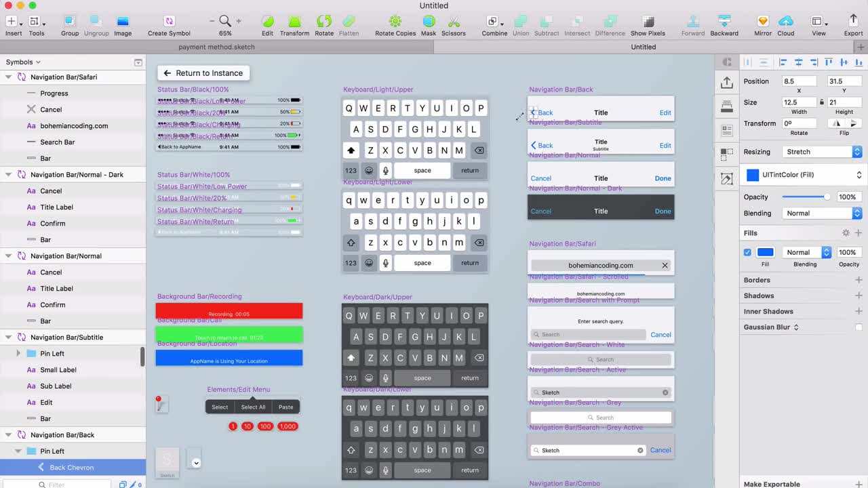This screenshot has width=868, height=488.
Task: Open the Resizing Stretch dropdown
Action: point(822,152)
